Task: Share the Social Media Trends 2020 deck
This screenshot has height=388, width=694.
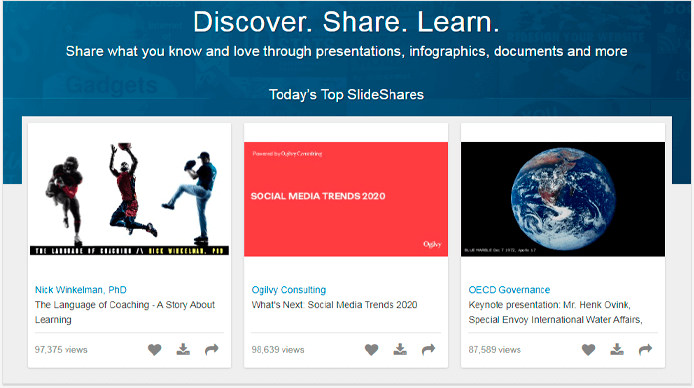Action: [x=428, y=350]
